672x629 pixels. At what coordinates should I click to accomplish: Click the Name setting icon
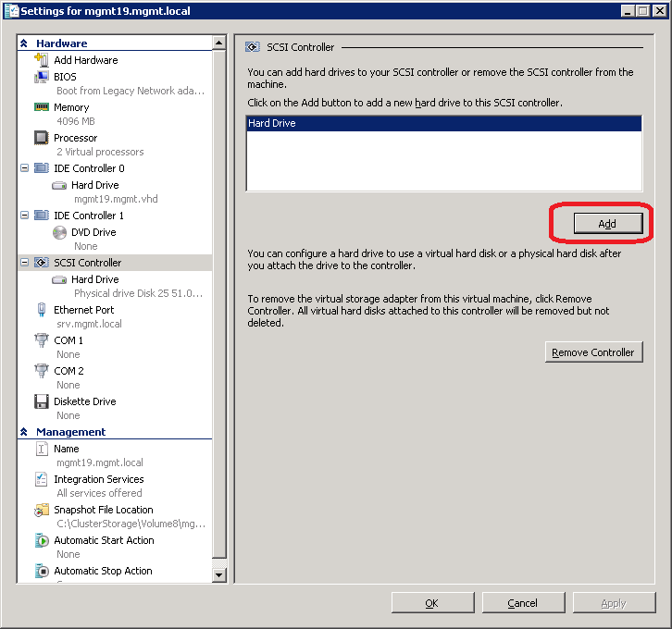(x=42, y=449)
